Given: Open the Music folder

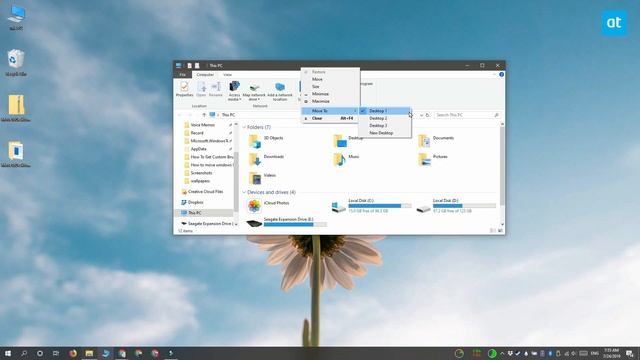Looking at the screenshot, I should [347, 159].
